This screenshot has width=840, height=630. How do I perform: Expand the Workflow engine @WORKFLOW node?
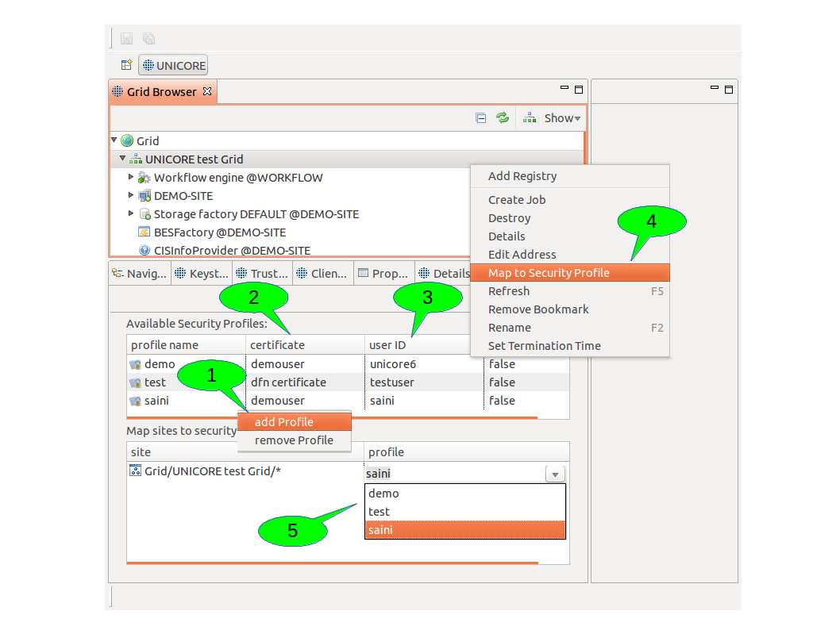click(x=131, y=177)
